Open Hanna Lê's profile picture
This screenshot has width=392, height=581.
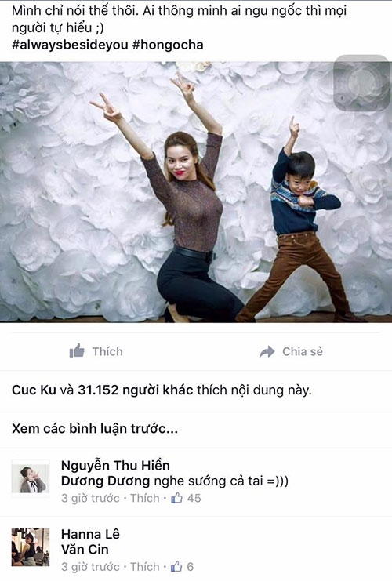coord(31,547)
